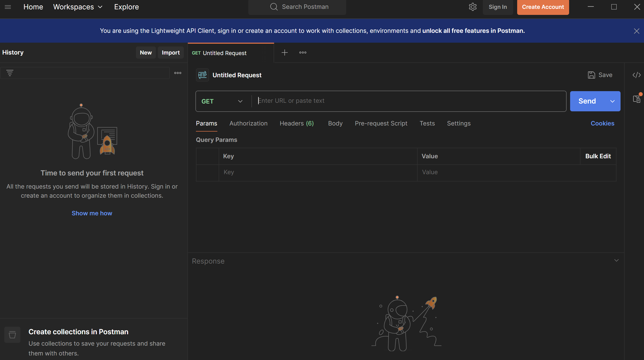
Task: Expand the Workspaces dropdown
Action: pos(78,7)
